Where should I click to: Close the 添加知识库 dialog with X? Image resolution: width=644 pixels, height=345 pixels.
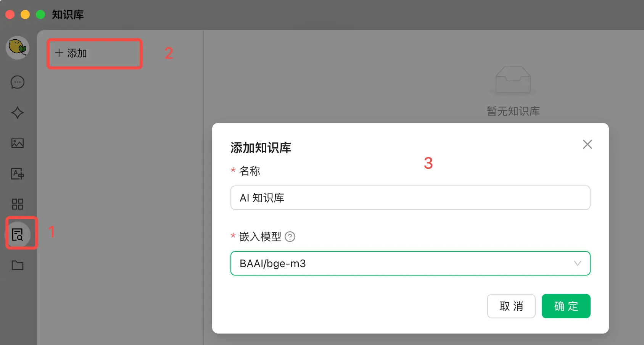pyautogui.click(x=588, y=144)
